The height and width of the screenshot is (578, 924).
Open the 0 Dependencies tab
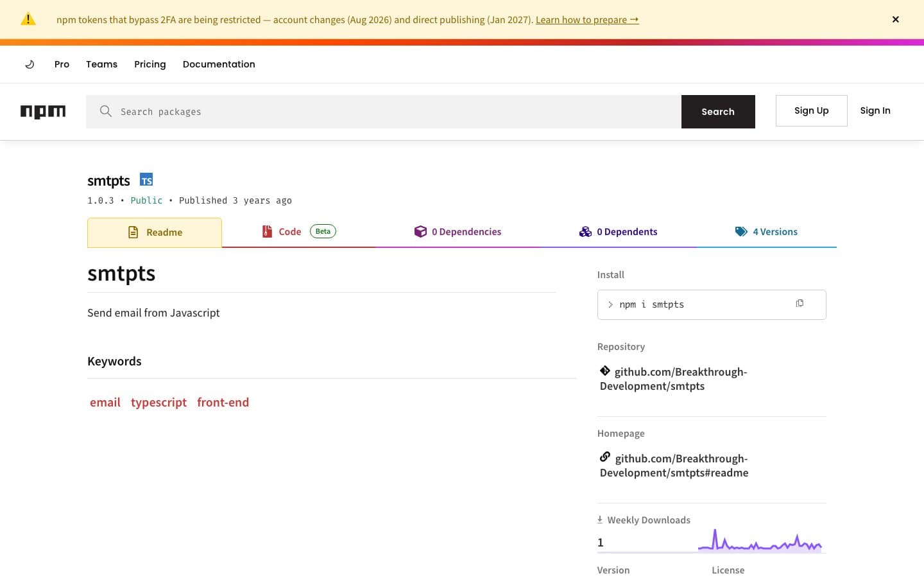(x=458, y=232)
